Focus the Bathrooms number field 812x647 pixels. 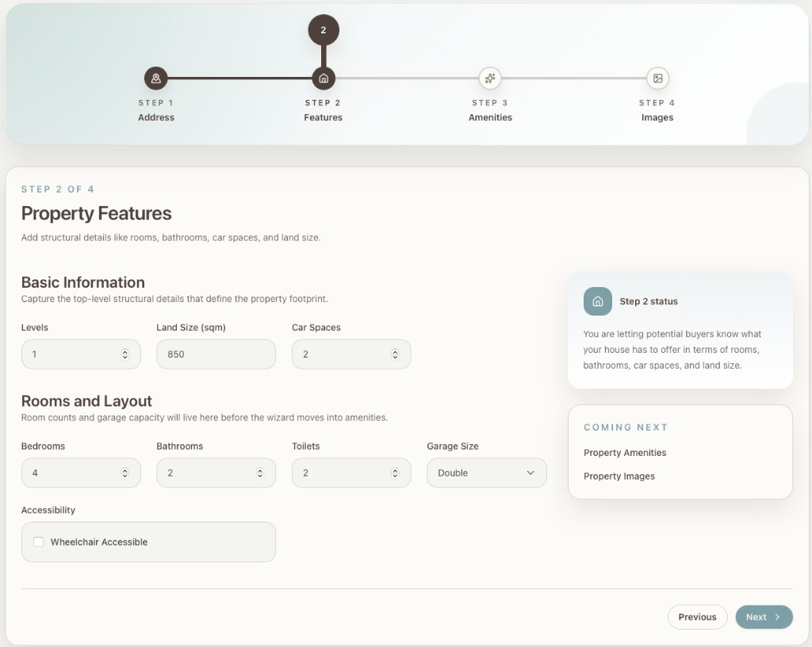tap(216, 473)
